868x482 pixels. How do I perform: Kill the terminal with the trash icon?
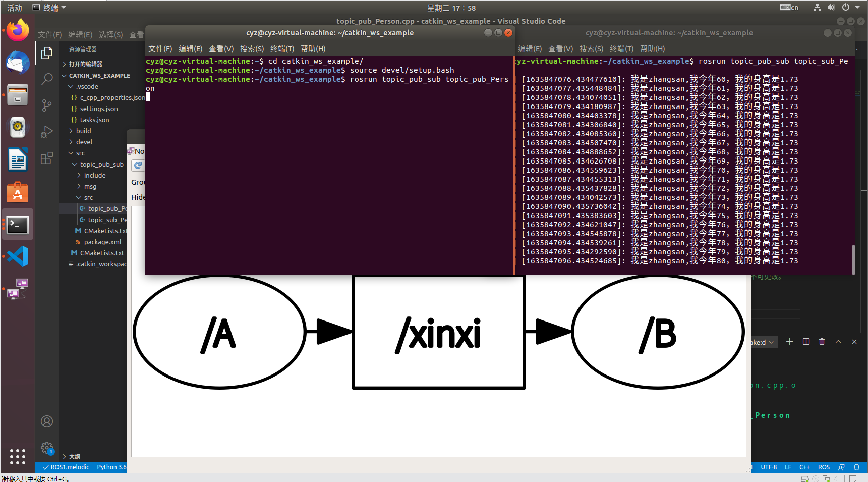[822, 342]
